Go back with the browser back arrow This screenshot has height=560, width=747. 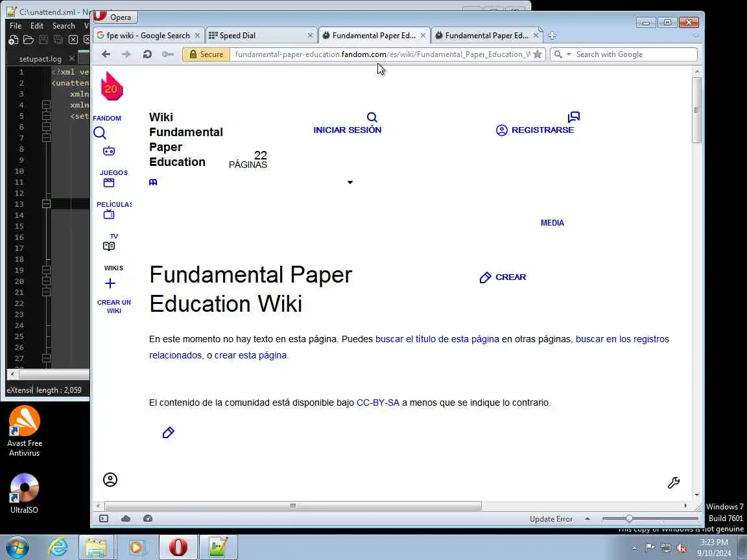[106, 54]
